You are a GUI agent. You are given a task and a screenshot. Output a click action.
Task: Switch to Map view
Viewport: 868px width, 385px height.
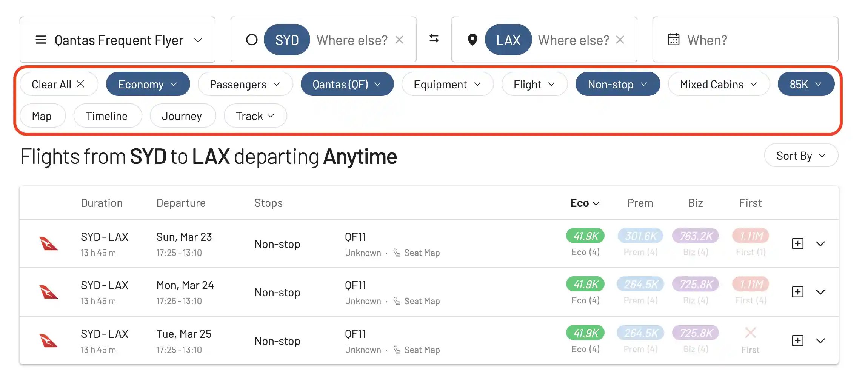point(42,116)
